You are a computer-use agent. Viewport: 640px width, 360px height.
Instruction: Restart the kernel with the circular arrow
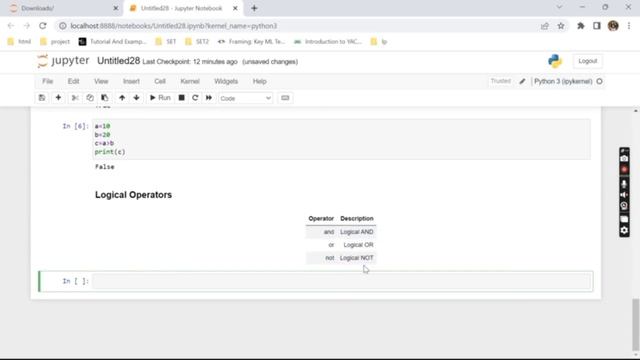tap(195, 98)
